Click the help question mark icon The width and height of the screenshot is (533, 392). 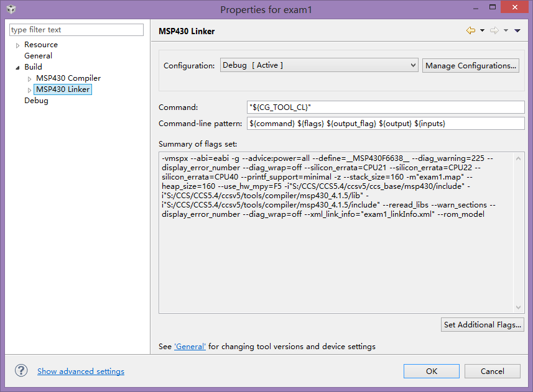click(21, 371)
